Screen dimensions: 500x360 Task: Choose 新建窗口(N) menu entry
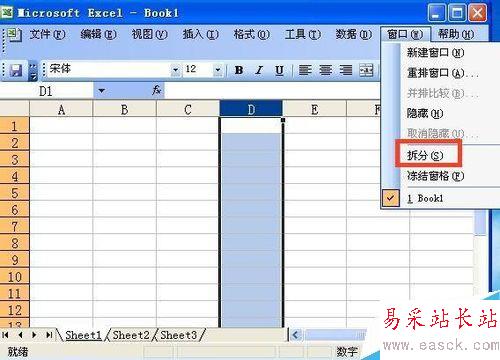click(440, 53)
